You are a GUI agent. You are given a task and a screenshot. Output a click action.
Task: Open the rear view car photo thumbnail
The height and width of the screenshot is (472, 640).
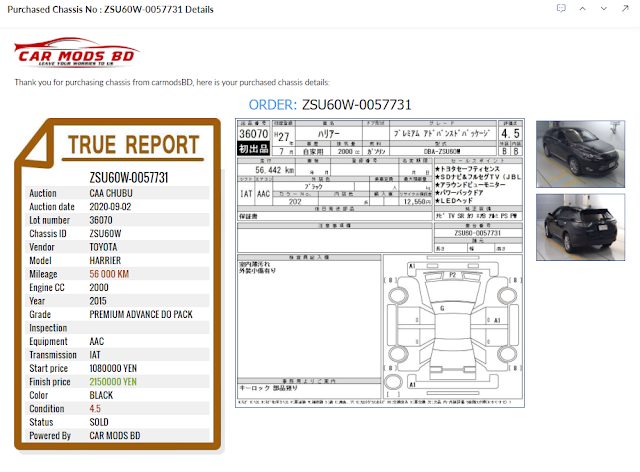click(x=580, y=227)
